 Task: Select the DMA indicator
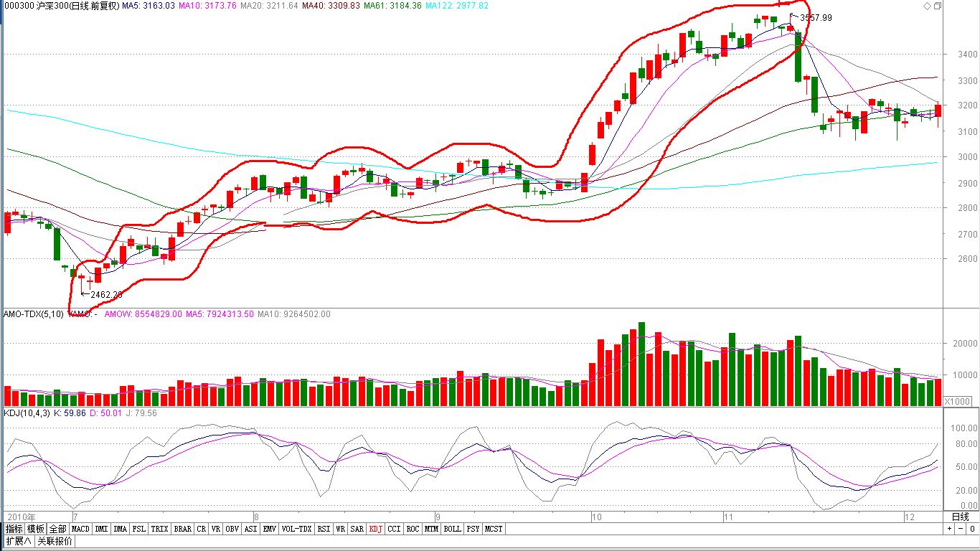[121, 529]
